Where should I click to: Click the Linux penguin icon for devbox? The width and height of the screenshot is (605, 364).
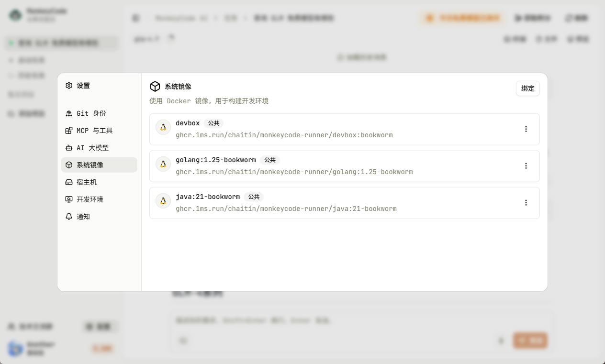click(163, 127)
